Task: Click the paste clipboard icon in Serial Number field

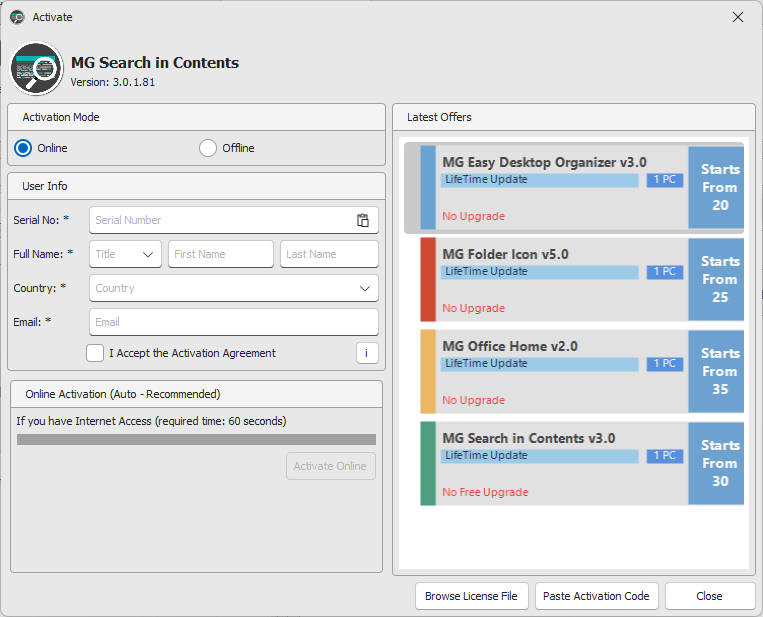Action: coord(363,220)
